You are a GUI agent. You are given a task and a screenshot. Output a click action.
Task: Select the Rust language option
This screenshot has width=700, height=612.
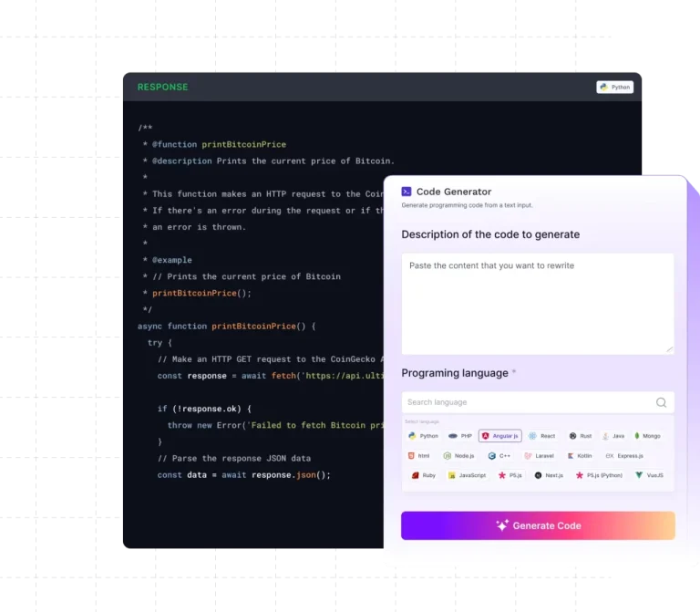point(580,436)
